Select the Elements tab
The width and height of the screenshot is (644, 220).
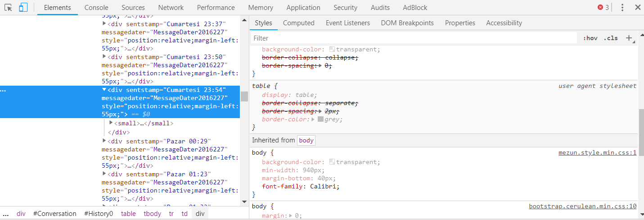[x=58, y=8]
